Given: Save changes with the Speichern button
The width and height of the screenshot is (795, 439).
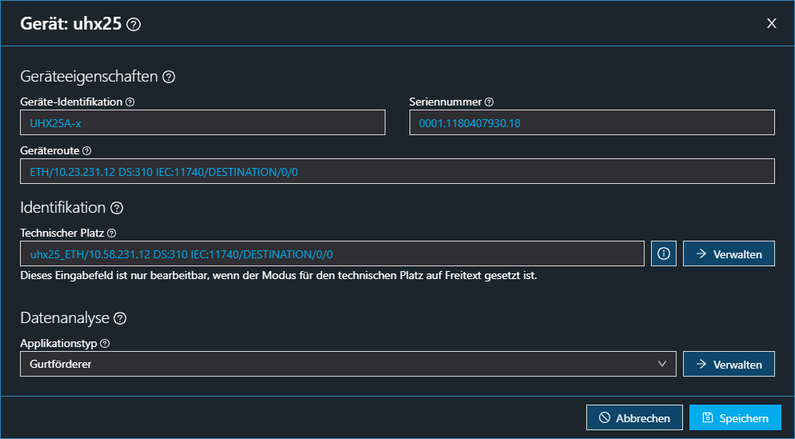Looking at the screenshot, I should [735, 418].
